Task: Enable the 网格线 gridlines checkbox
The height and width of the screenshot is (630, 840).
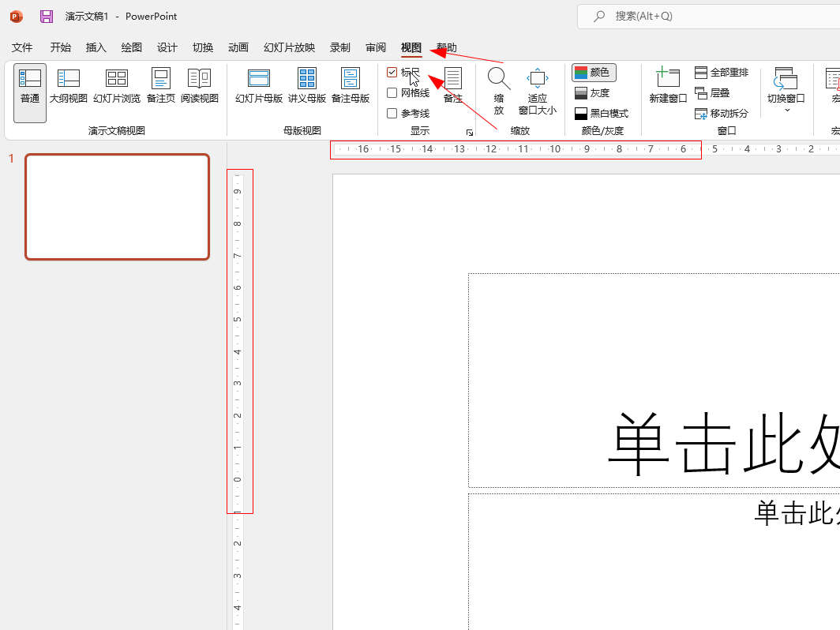Action: pyautogui.click(x=392, y=93)
